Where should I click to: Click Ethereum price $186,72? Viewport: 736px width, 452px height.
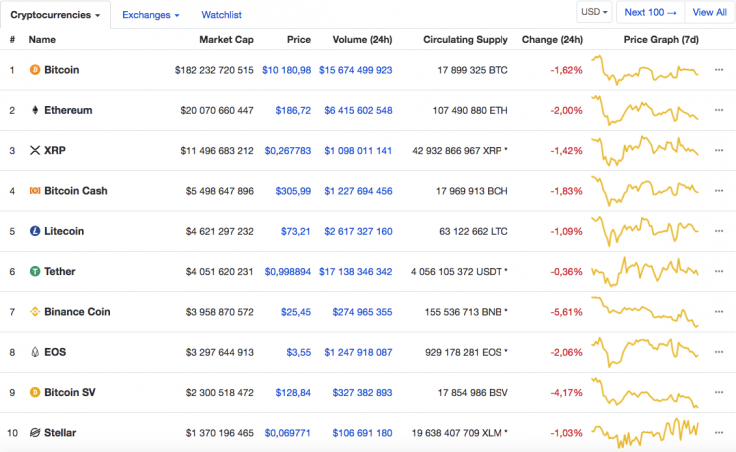(x=293, y=111)
